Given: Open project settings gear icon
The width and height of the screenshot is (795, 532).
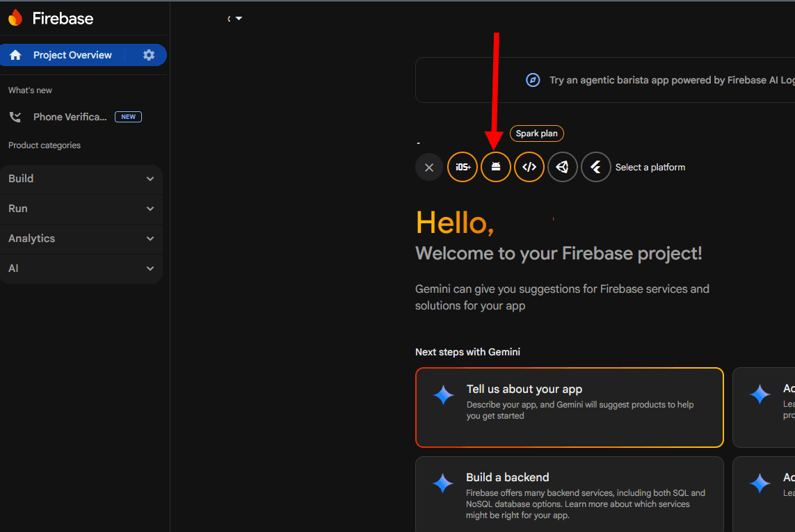Looking at the screenshot, I should (x=149, y=55).
